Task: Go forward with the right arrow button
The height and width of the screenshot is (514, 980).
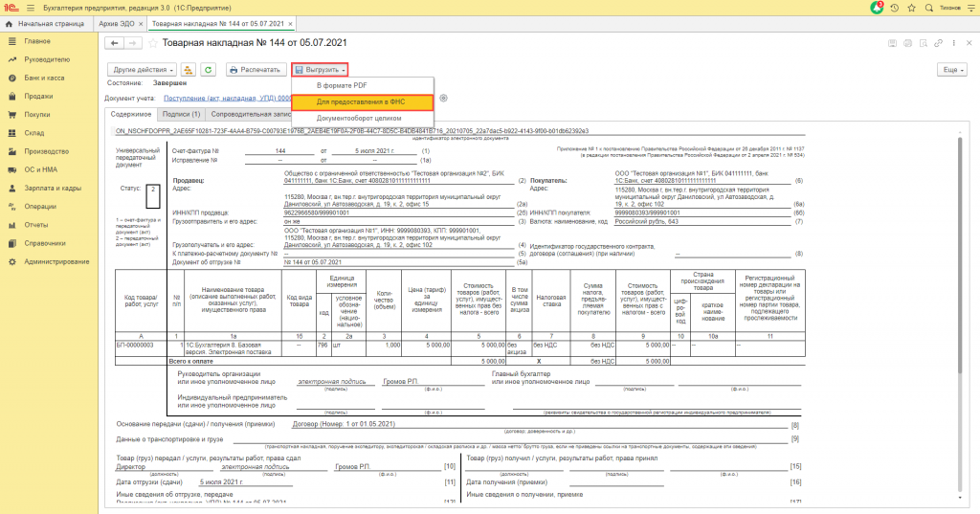Action: 132,43
